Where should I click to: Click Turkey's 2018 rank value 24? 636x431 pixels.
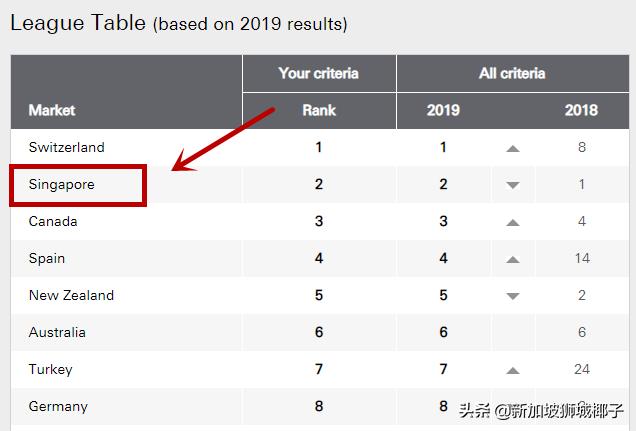[582, 369]
